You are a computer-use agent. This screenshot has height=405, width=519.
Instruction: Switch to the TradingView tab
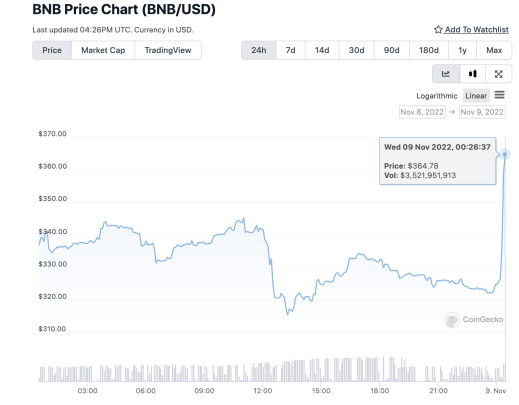click(168, 50)
